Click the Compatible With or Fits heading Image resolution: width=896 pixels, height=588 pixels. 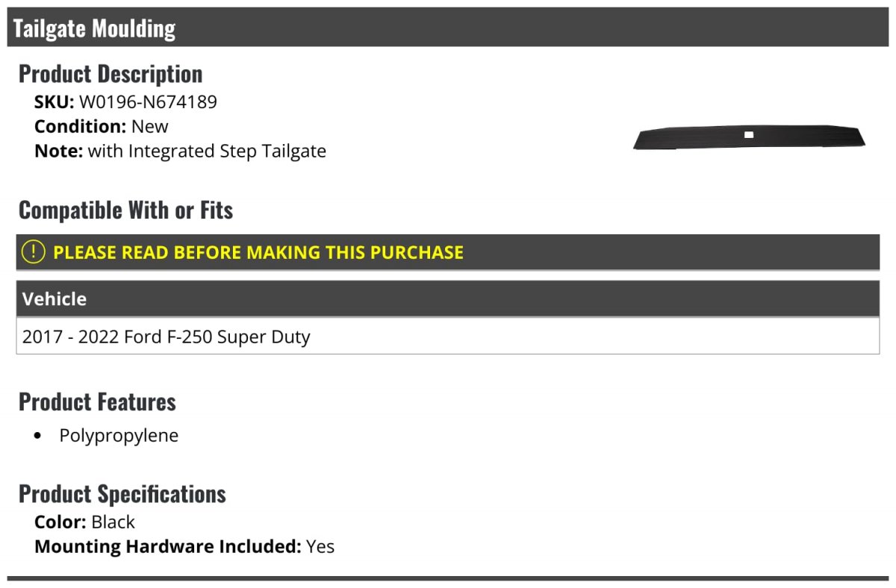[125, 210]
